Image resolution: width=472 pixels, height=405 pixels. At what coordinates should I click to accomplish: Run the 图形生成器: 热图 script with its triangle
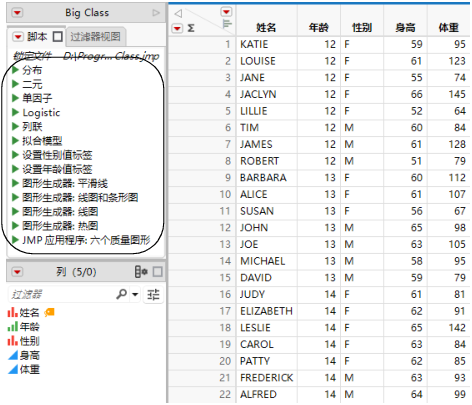15,226
